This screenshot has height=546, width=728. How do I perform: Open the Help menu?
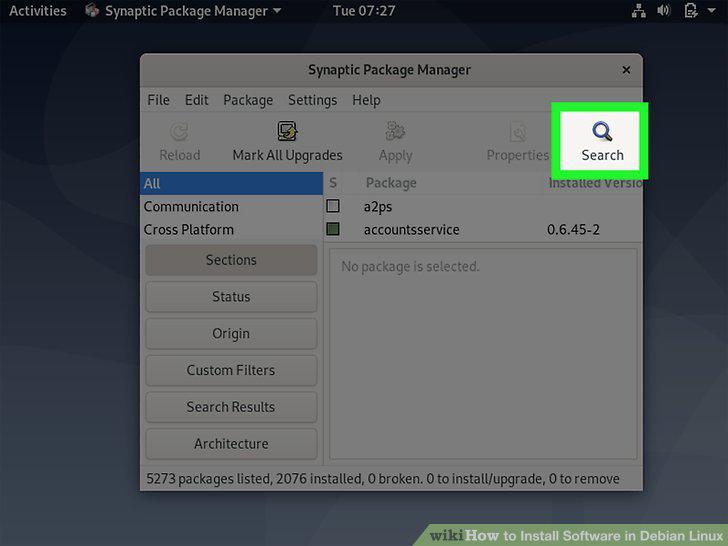tap(366, 100)
